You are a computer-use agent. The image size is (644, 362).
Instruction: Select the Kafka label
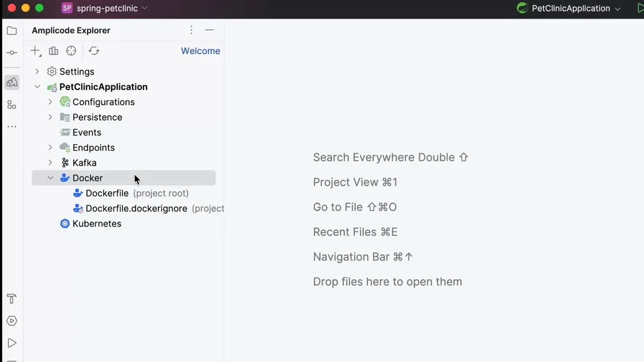(x=85, y=163)
